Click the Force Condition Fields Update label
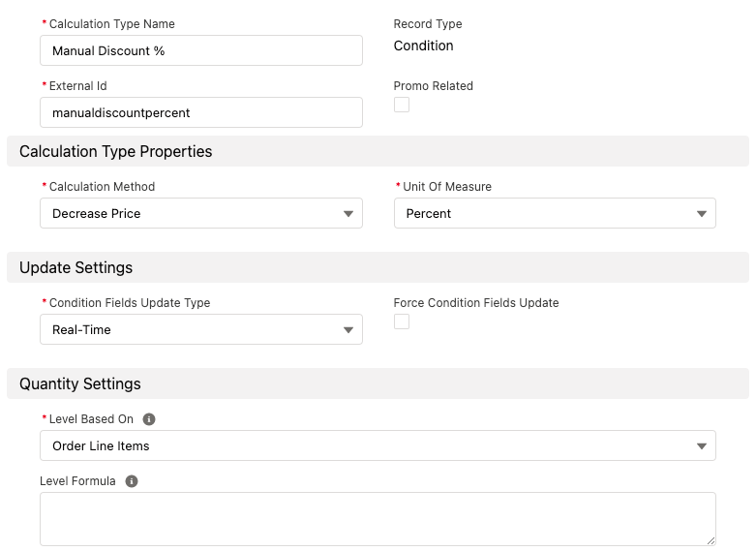 [476, 303]
